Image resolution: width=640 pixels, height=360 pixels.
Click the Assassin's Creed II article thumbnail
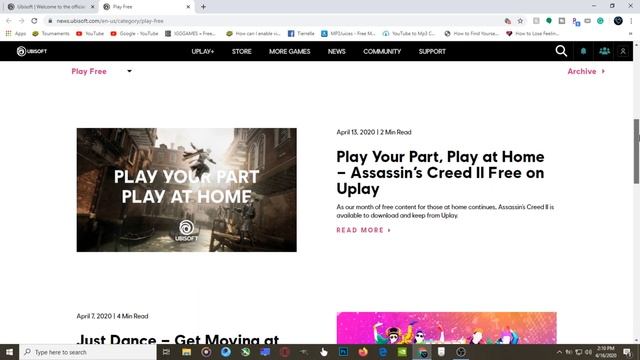tap(187, 190)
